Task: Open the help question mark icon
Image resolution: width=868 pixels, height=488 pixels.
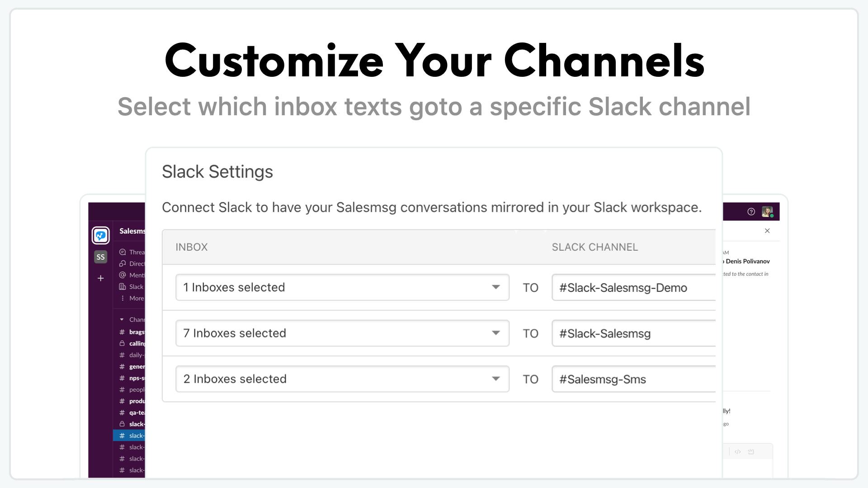Action: coord(751,211)
